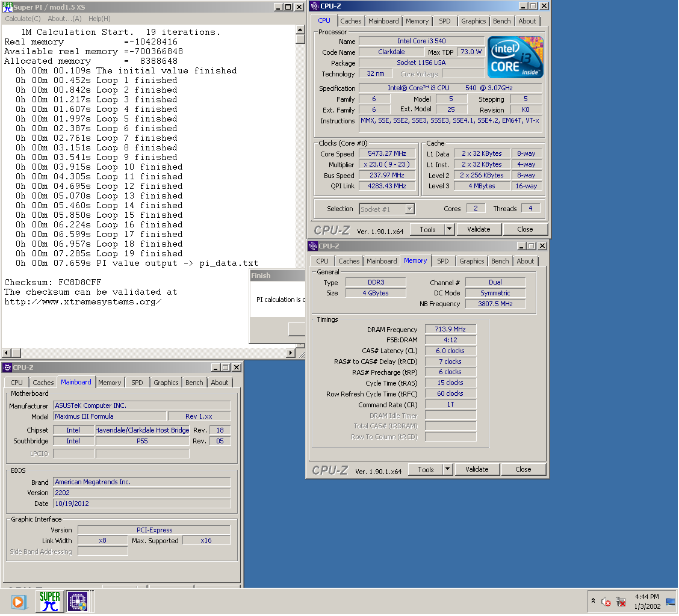This screenshot has height=616, width=679.
Task: Click the taskbar clock 4:44 PM
Action: (647, 597)
